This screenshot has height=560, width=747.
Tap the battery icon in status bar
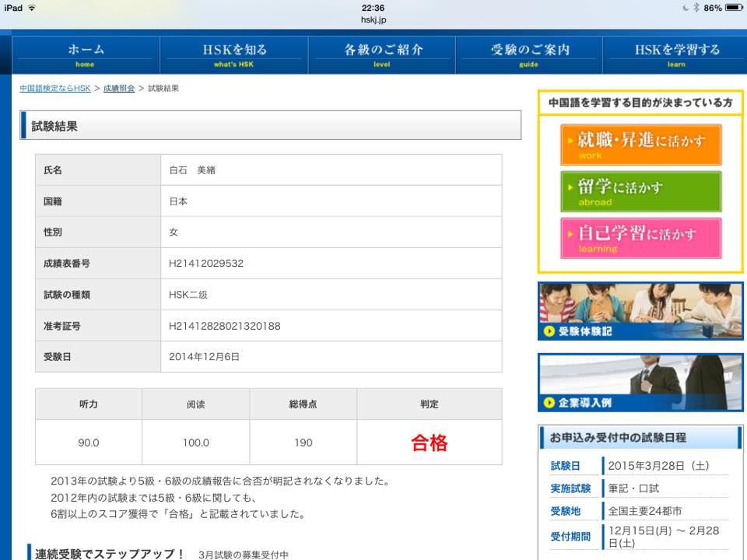(734, 8)
